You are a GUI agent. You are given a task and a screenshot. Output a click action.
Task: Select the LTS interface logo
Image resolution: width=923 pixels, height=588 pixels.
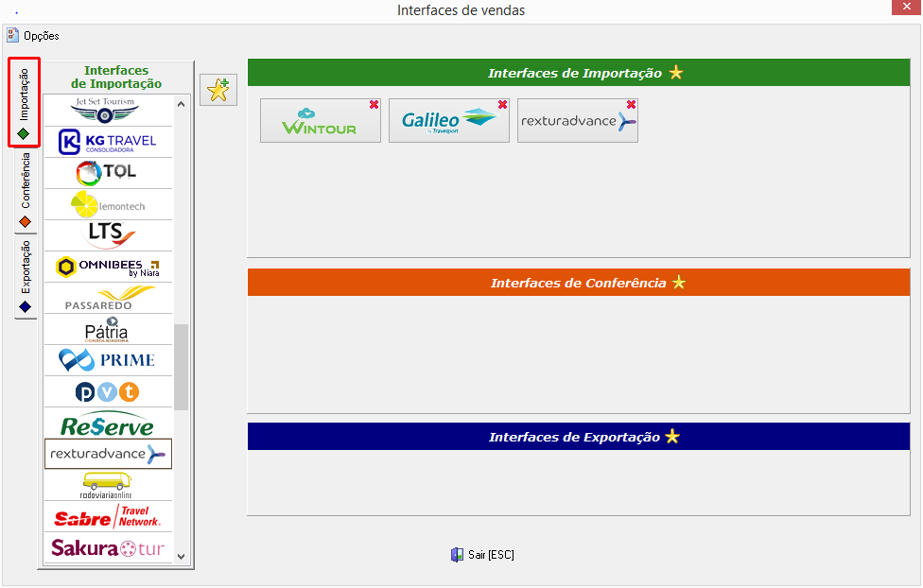pyautogui.click(x=109, y=235)
